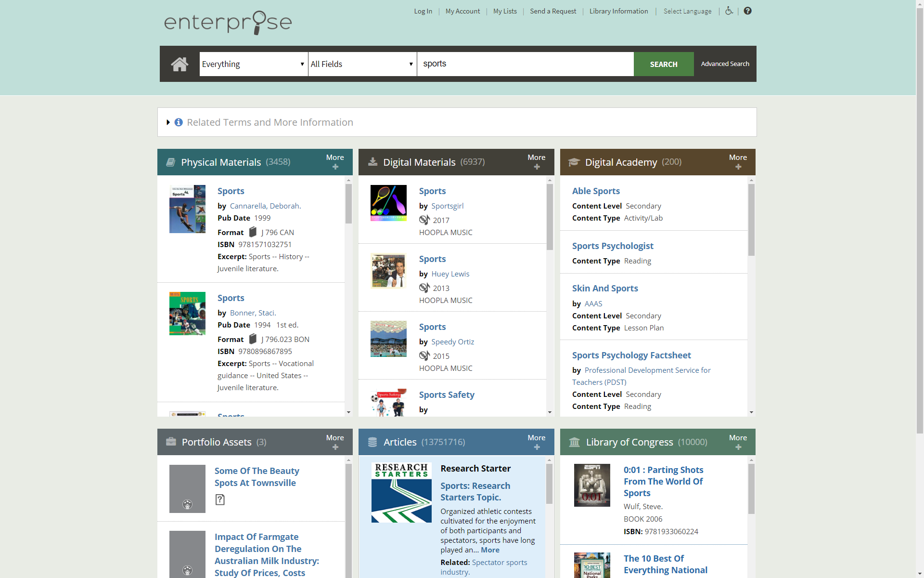The image size is (924, 578).
Task: Click the home icon in search bar
Action: (180, 64)
